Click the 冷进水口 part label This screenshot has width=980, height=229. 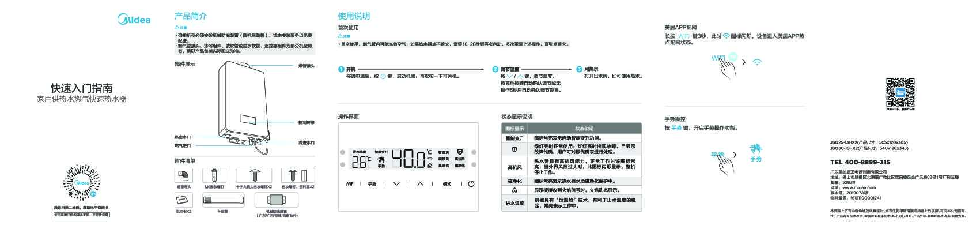tap(307, 142)
